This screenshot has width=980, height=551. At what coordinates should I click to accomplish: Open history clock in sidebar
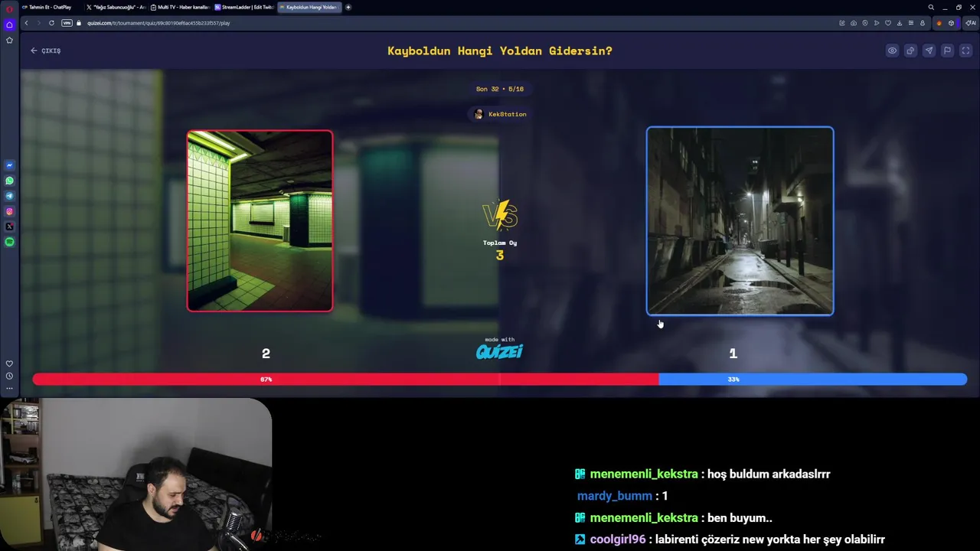click(9, 376)
